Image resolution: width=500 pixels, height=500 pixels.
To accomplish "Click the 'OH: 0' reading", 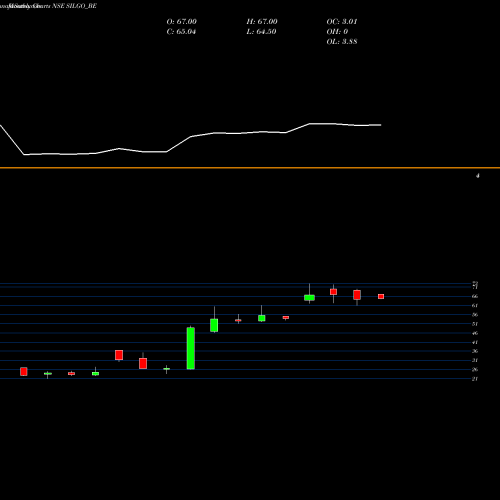I will coord(337,32).
